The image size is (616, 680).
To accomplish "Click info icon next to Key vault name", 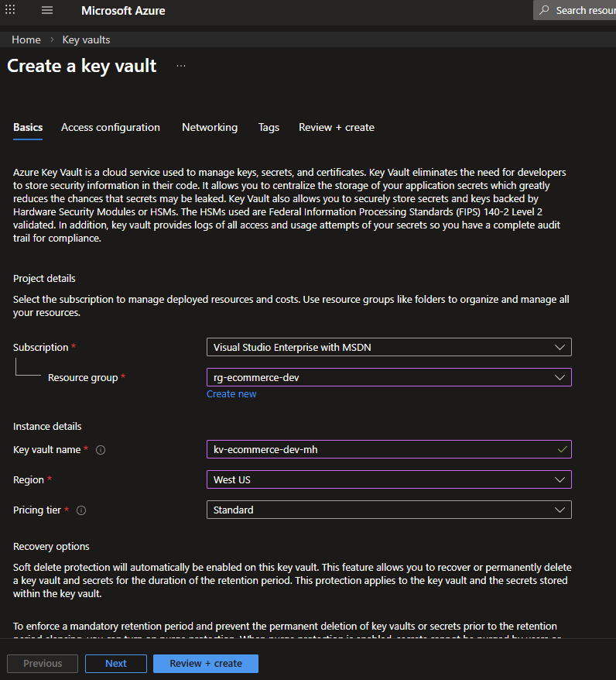I will 101,450.
